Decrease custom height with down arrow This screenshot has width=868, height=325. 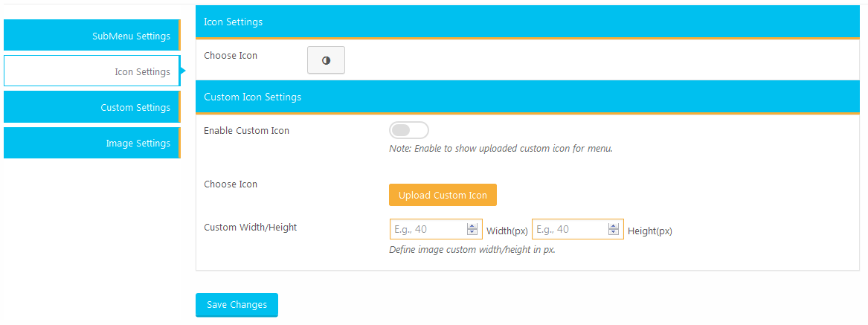613,232
